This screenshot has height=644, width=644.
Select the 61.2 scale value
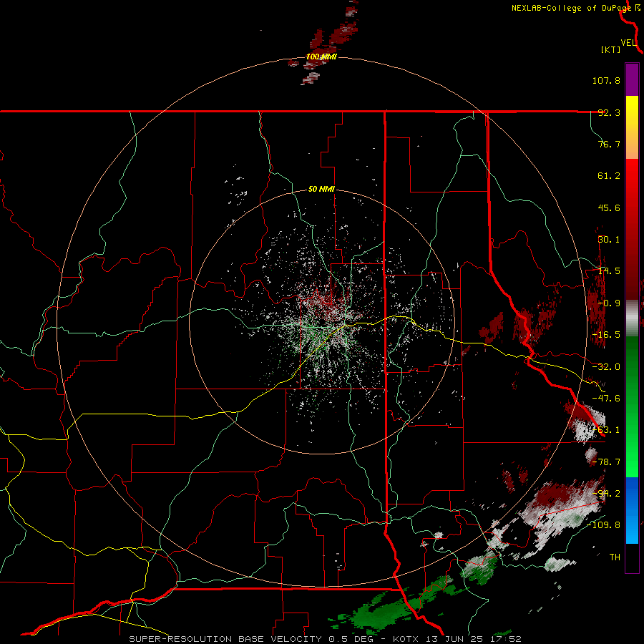click(x=609, y=176)
